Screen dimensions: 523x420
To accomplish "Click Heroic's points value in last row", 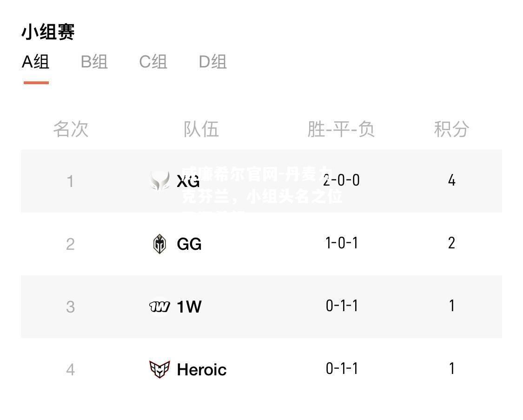I will pyautogui.click(x=451, y=369).
